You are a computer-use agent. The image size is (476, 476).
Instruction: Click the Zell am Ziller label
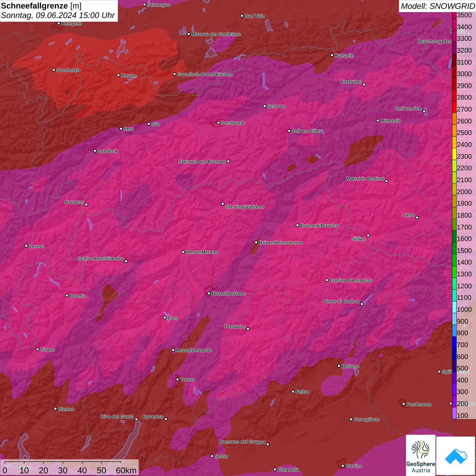pos(306,131)
